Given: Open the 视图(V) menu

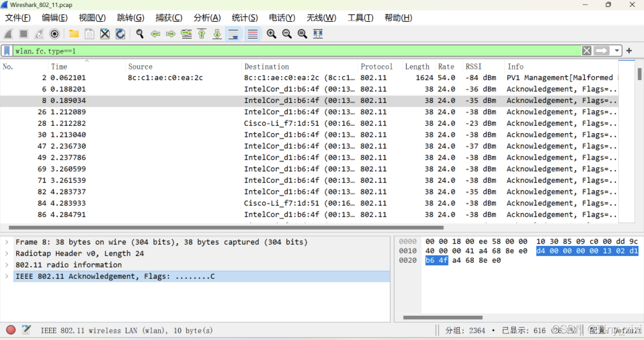Looking at the screenshot, I should pos(92,18).
